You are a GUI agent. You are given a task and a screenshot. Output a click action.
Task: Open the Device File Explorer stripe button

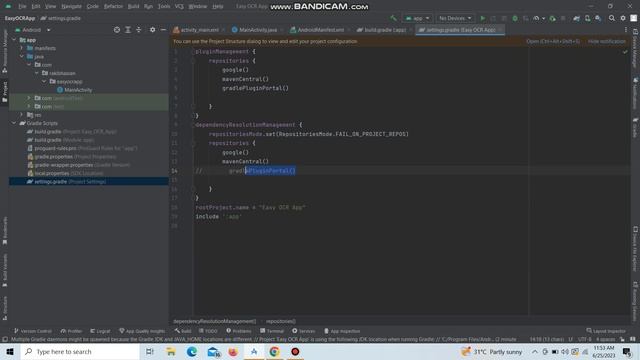pos(635,249)
